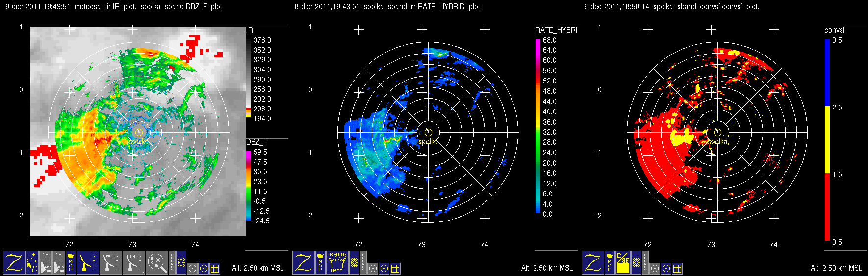Image resolution: width=868 pixels, height=276 pixels.
Task: Click gray circle icon in convsf plot toolbar
Action: [x=655, y=269]
